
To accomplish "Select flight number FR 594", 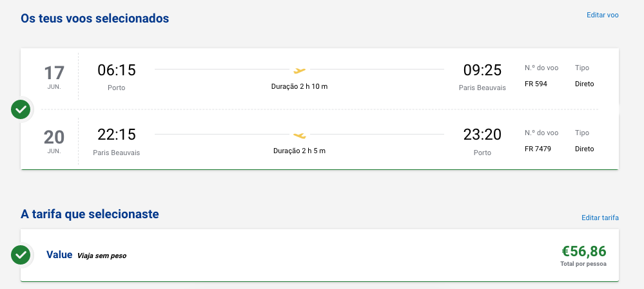I will 536,84.
